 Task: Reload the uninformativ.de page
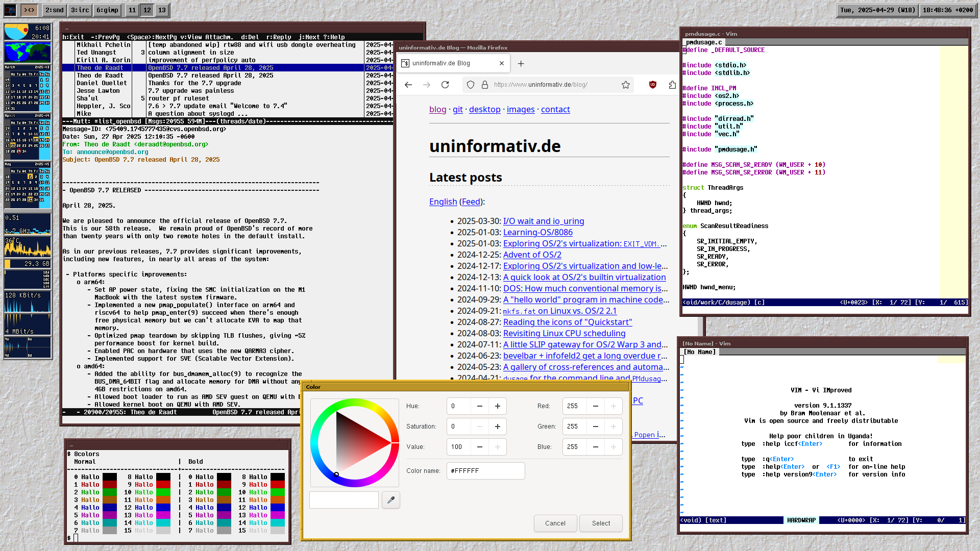pos(445,85)
